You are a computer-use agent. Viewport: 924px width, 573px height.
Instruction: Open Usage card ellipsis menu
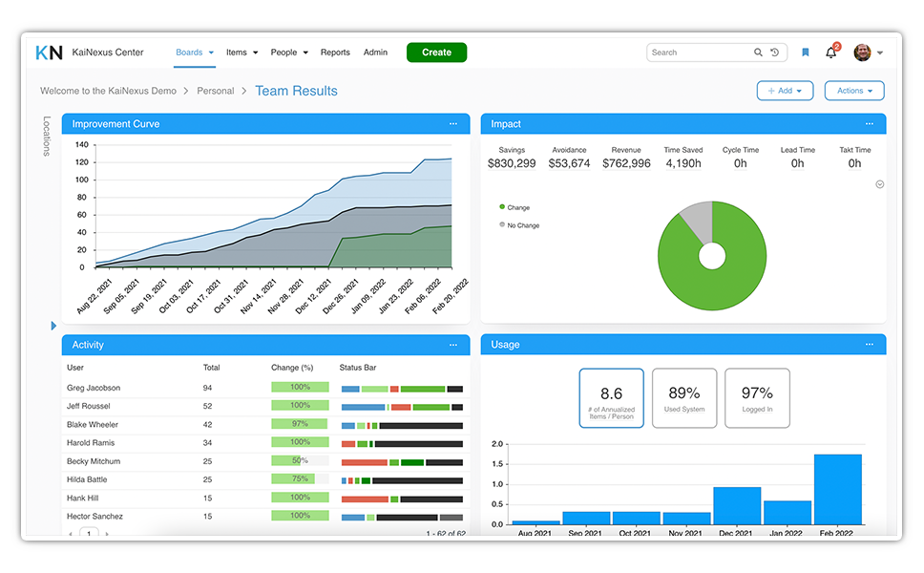869,345
